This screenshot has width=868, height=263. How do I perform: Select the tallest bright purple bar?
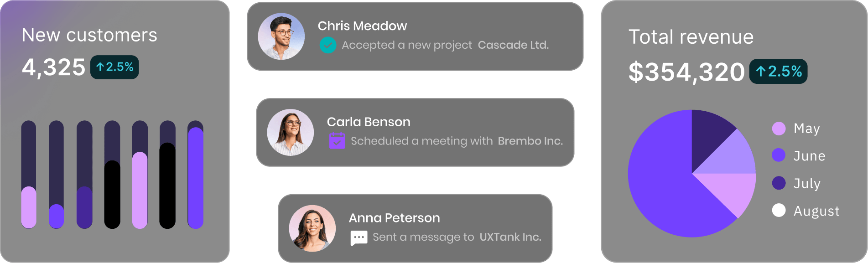(196, 178)
